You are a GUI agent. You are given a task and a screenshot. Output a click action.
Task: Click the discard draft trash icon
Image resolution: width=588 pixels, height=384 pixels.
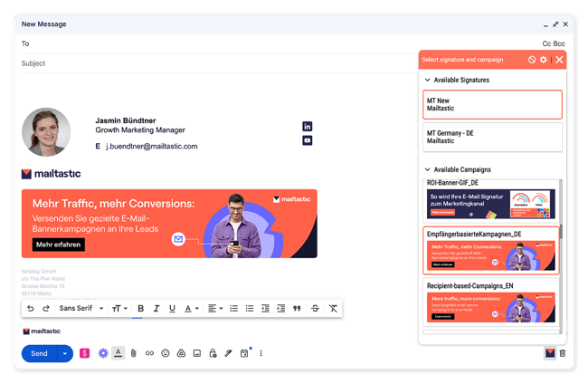click(563, 353)
